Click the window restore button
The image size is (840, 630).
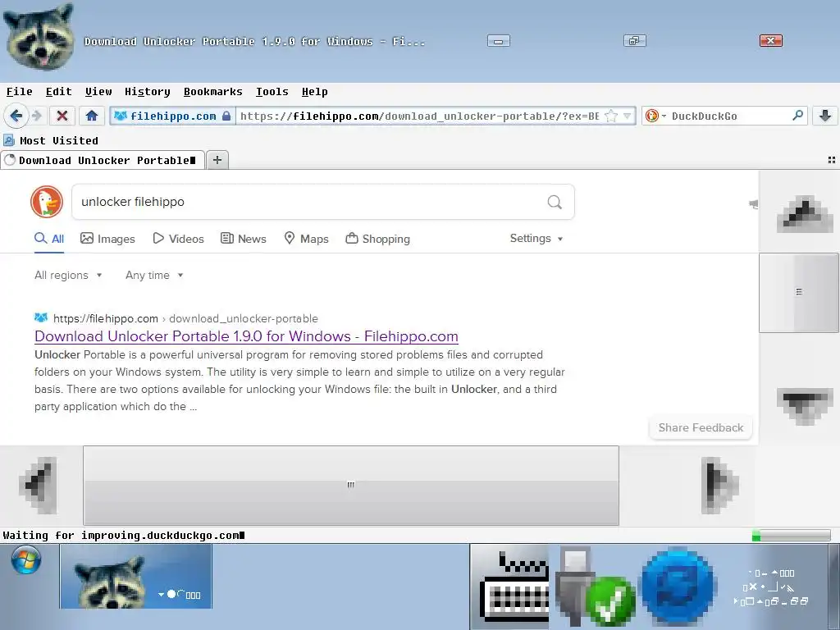635,41
